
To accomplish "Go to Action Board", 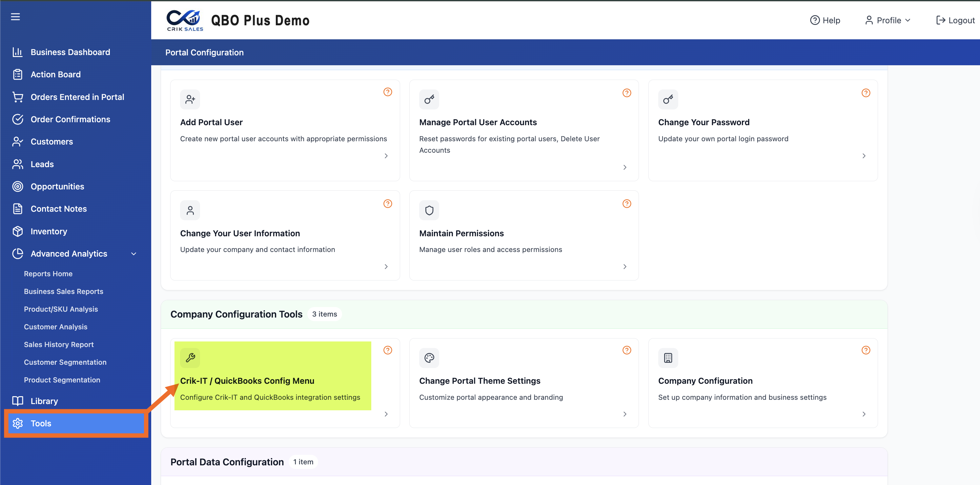I will click(x=55, y=74).
